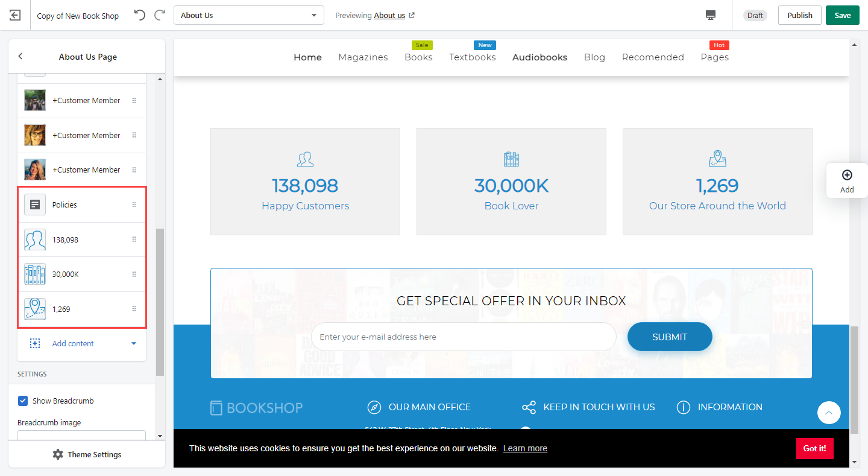Open Home in the store menu
Screen dimensions: 868x476
click(307, 57)
